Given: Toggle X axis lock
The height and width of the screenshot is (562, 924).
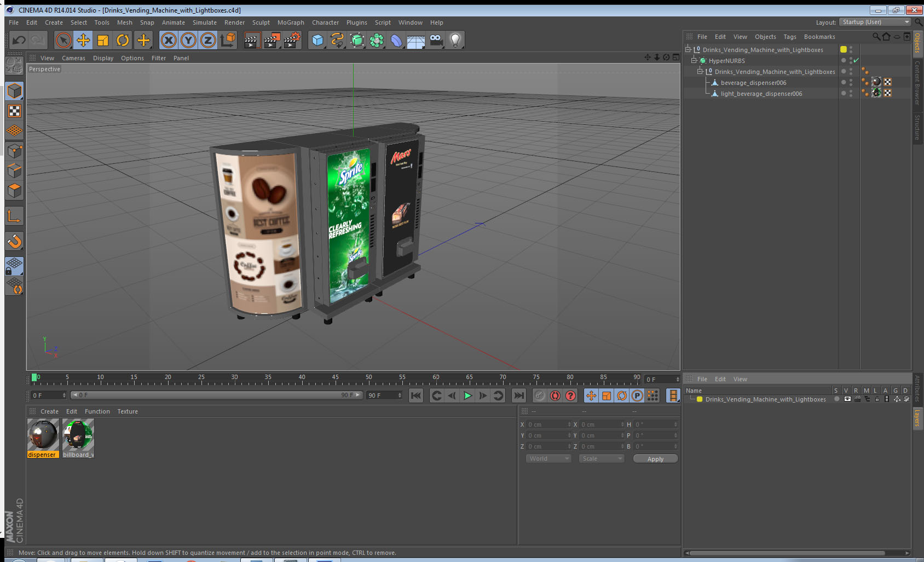Looking at the screenshot, I should (169, 40).
